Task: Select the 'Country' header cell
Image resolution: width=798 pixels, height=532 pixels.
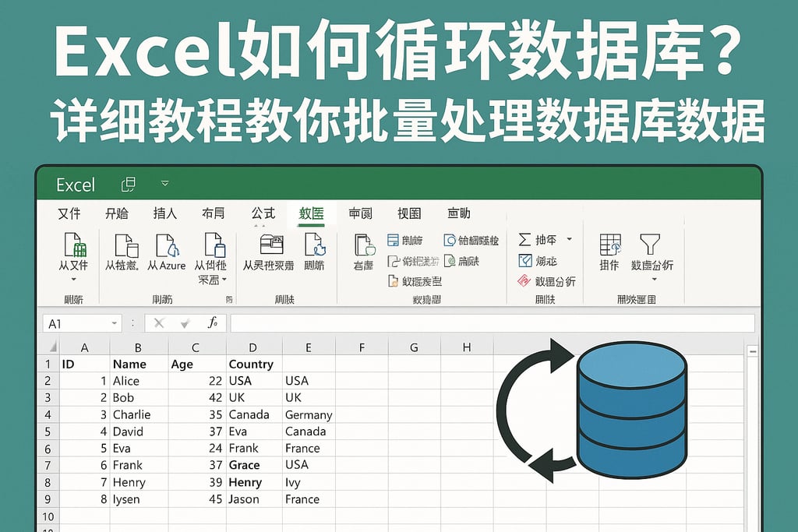Action: coord(254,365)
